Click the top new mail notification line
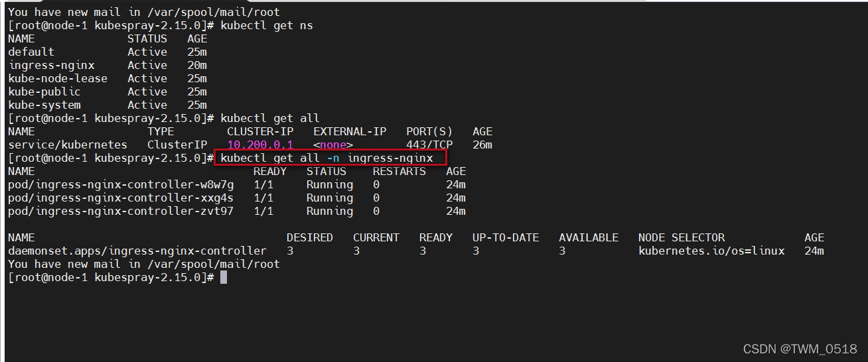 pyautogui.click(x=144, y=12)
